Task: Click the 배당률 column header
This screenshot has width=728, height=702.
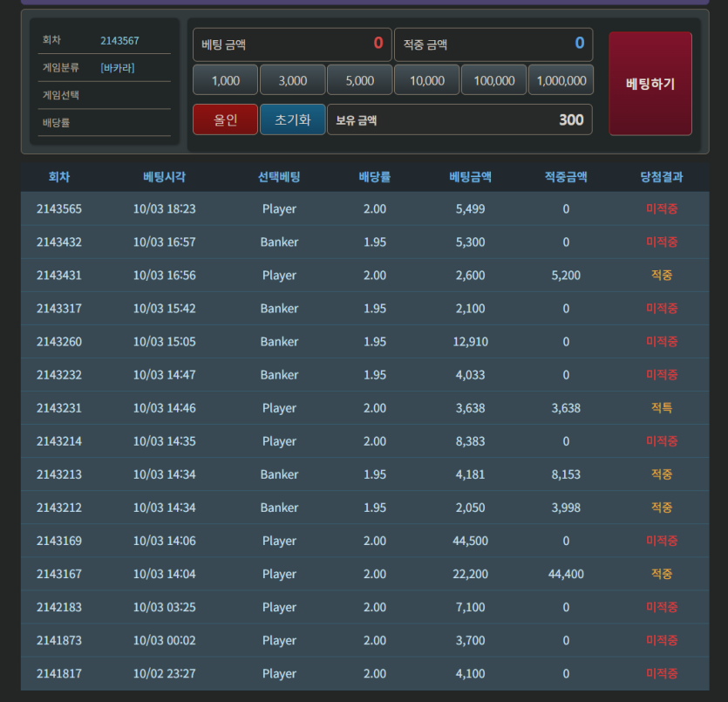Action: pyautogui.click(x=375, y=177)
